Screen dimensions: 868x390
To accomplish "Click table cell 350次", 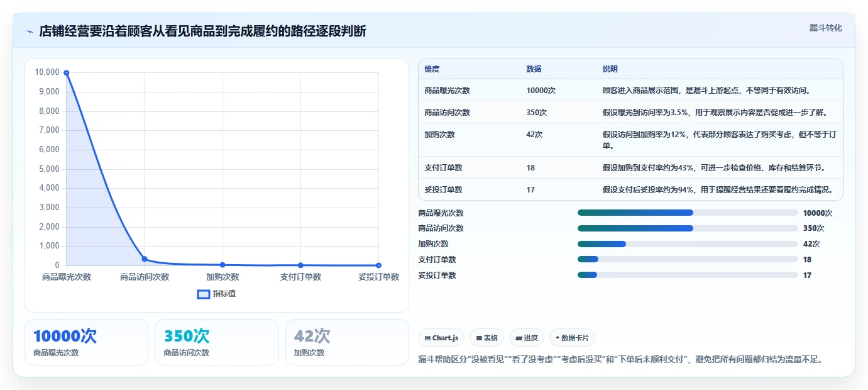I will pyautogui.click(x=536, y=113).
